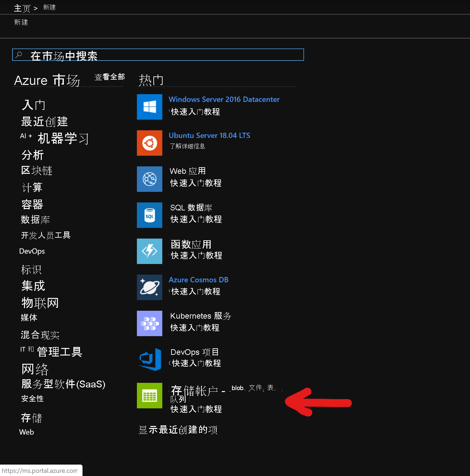Click the 函数应用 lightning bolt icon

tap(149, 251)
